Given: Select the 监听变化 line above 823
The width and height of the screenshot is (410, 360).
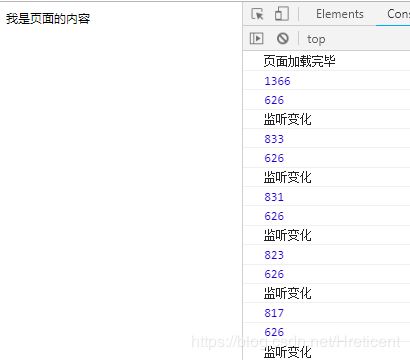Looking at the screenshot, I should point(287,235).
